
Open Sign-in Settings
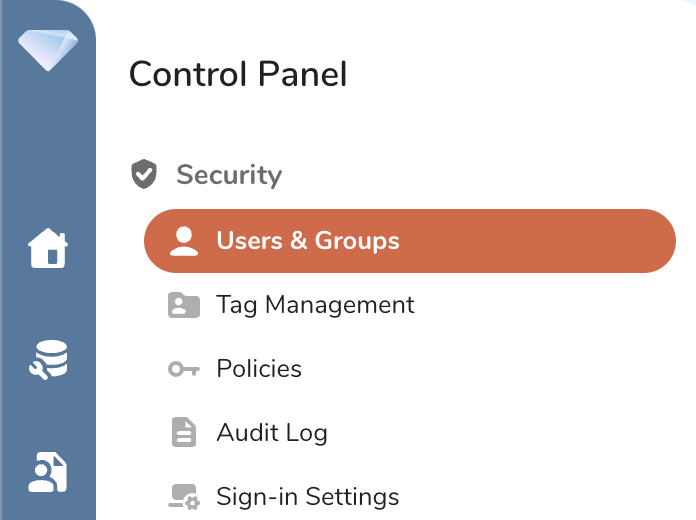308,497
